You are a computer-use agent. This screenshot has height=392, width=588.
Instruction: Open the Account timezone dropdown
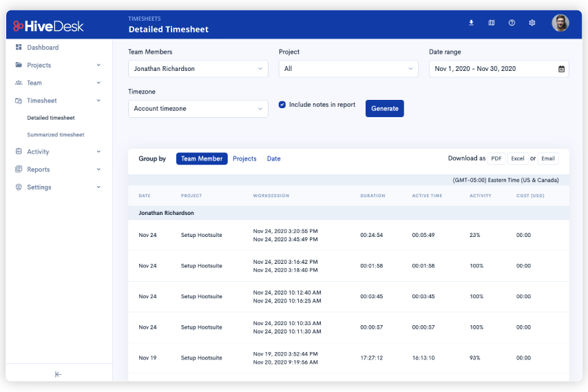[x=198, y=108]
